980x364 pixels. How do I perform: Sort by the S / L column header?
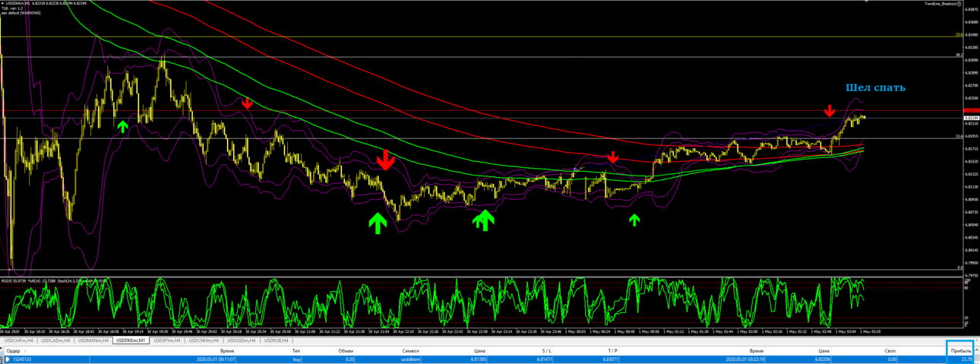tap(547, 351)
